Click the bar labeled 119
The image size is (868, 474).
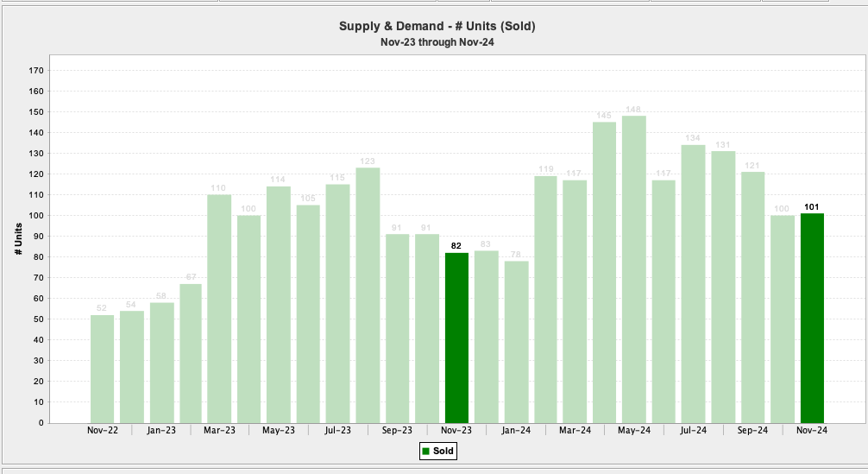click(545, 299)
